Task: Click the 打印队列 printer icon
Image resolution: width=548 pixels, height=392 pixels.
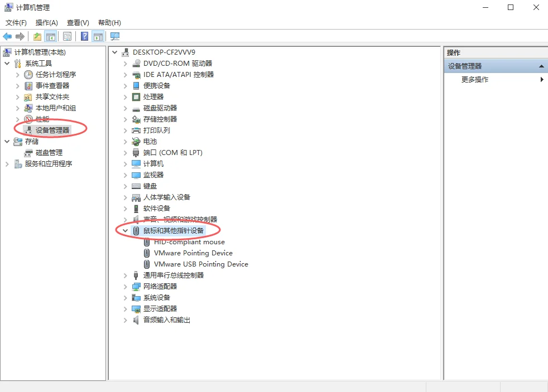Action: pos(136,130)
